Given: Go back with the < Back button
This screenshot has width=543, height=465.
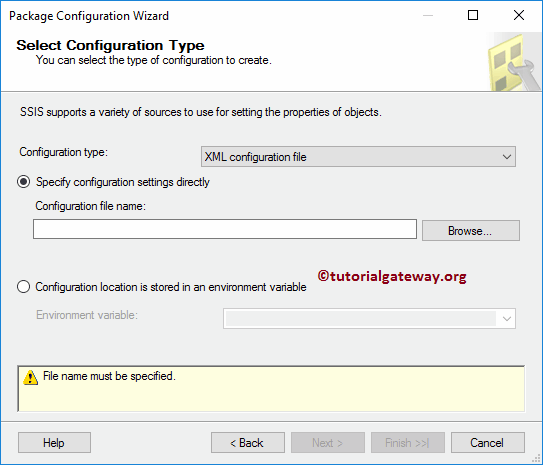Looking at the screenshot, I should coord(248,442).
